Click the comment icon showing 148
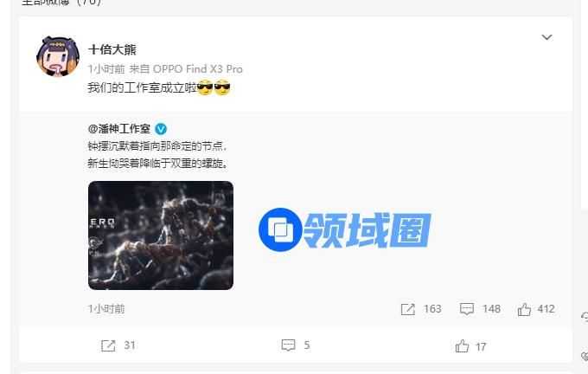This screenshot has height=374, width=588. [x=467, y=309]
